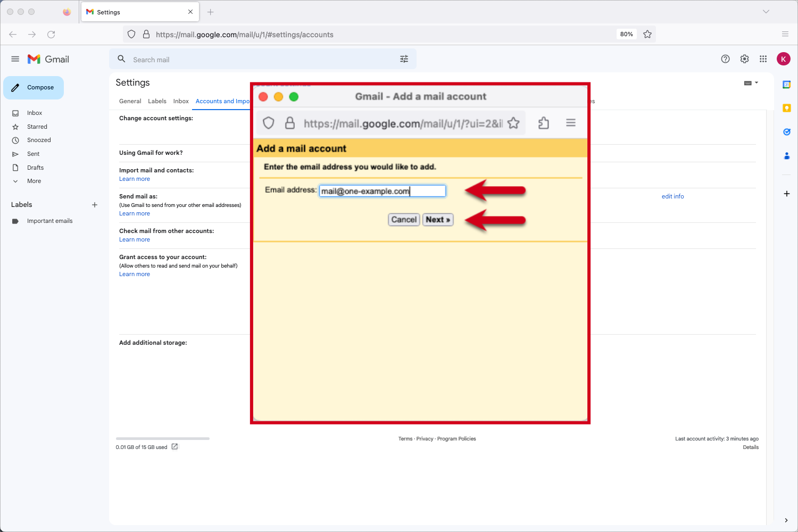Show side panel with bottom chevron

786,520
